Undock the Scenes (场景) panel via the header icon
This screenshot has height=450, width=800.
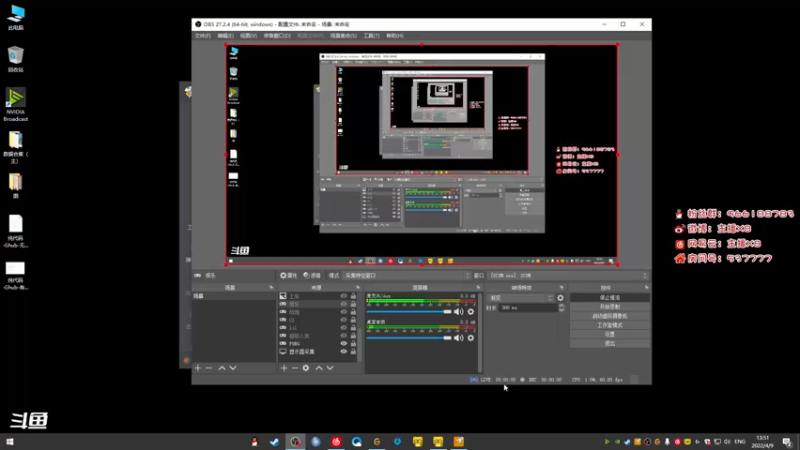click(271, 288)
